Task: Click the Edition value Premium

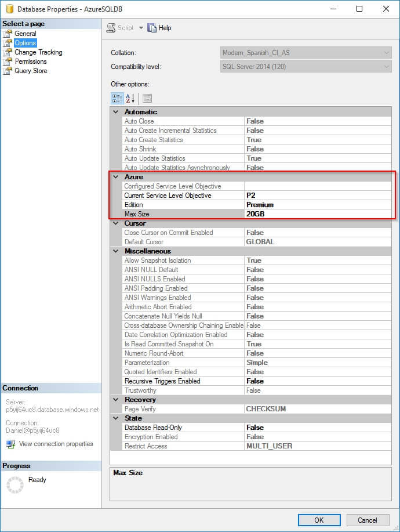Action: coord(260,205)
